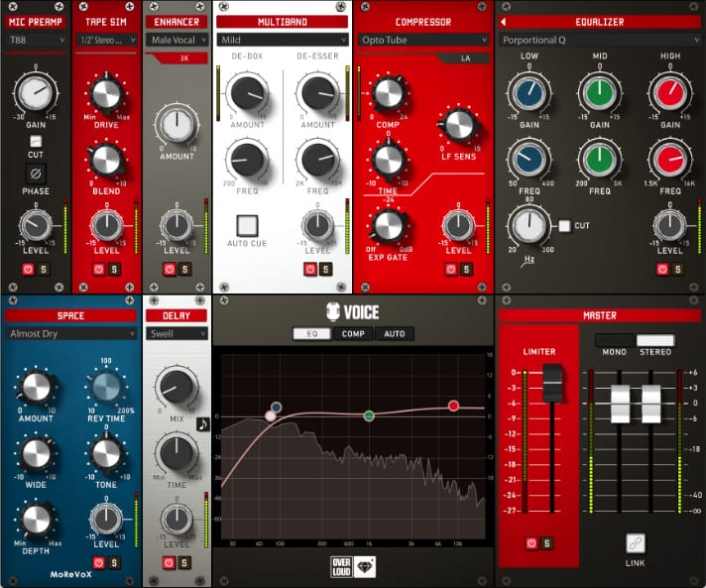Toggle the Equalizer Cut checkbox

tap(564, 225)
